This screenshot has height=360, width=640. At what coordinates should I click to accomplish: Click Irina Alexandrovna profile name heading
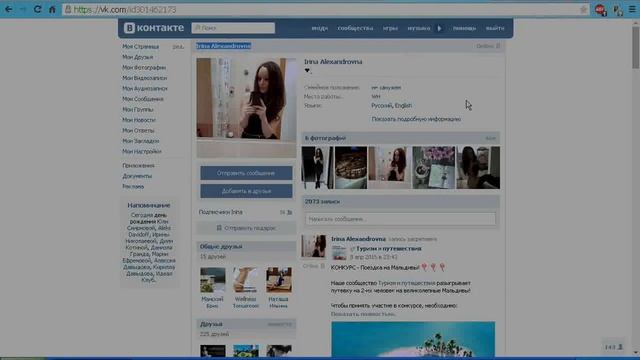point(333,62)
